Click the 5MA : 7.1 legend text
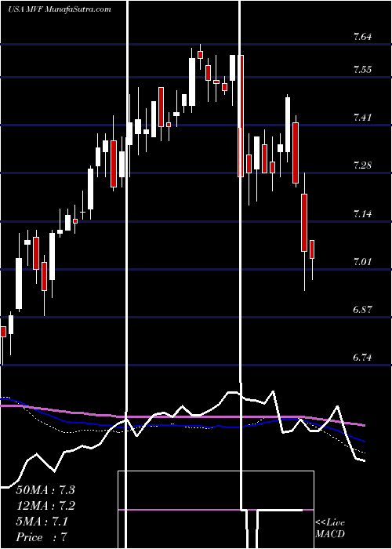 pos(42,522)
